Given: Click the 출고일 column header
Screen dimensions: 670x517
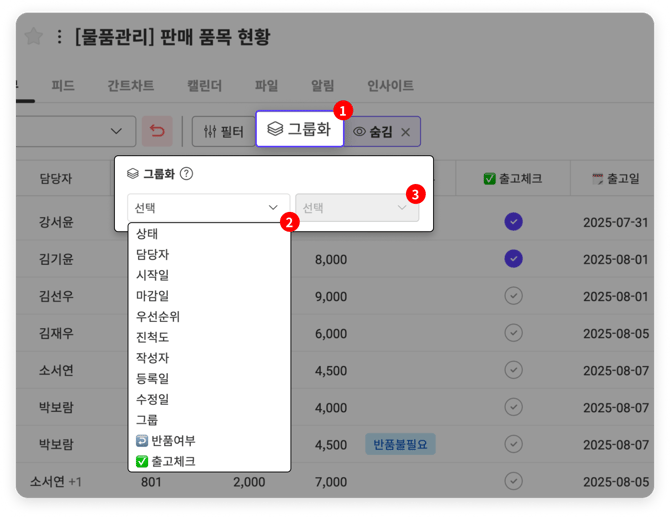Looking at the screenshot, I should click(612, 179).
